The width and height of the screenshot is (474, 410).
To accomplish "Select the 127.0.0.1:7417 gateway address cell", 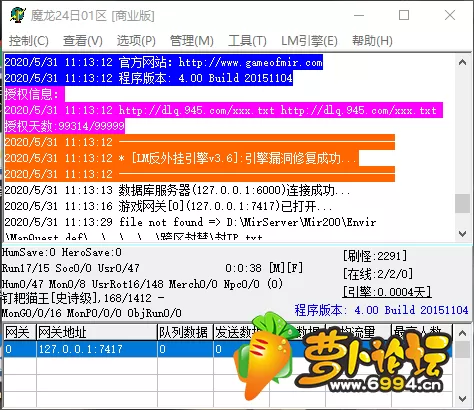I will (x=97, y=349).
